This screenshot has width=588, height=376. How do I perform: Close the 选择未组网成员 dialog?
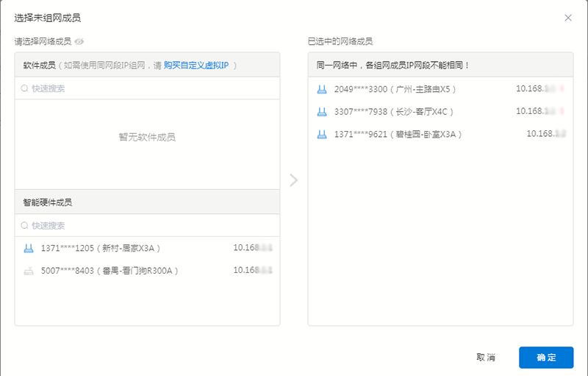(568, 18)
